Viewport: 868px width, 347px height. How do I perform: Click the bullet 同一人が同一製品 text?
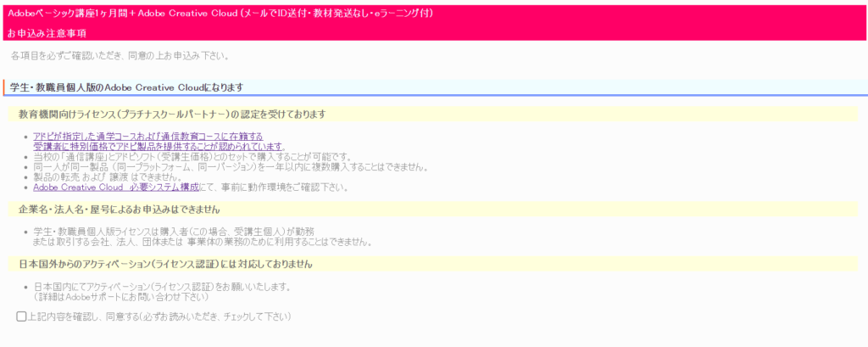(231, 167)
